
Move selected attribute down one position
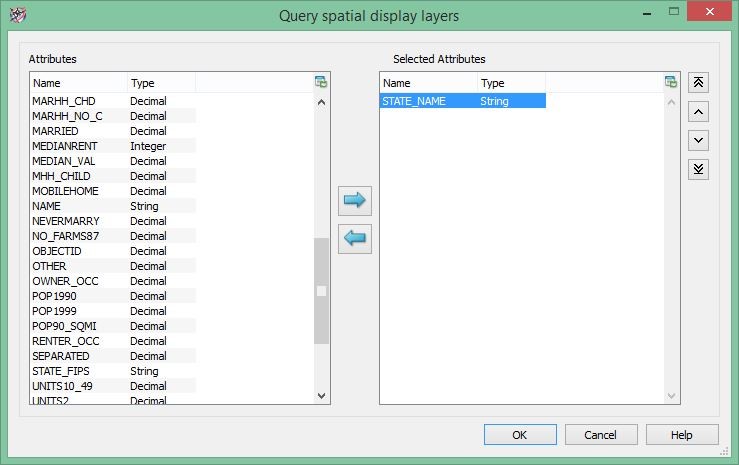pos(699,141)
